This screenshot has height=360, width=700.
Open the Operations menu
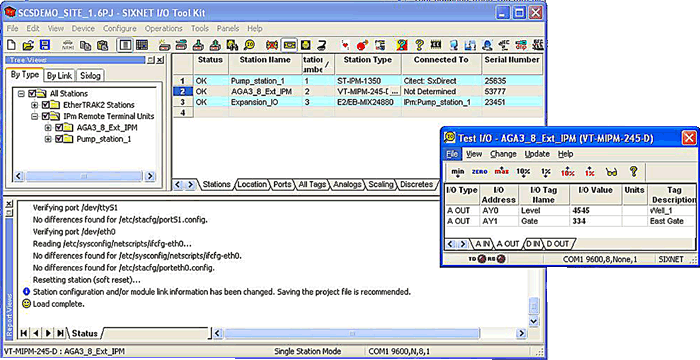coord(163,28)
